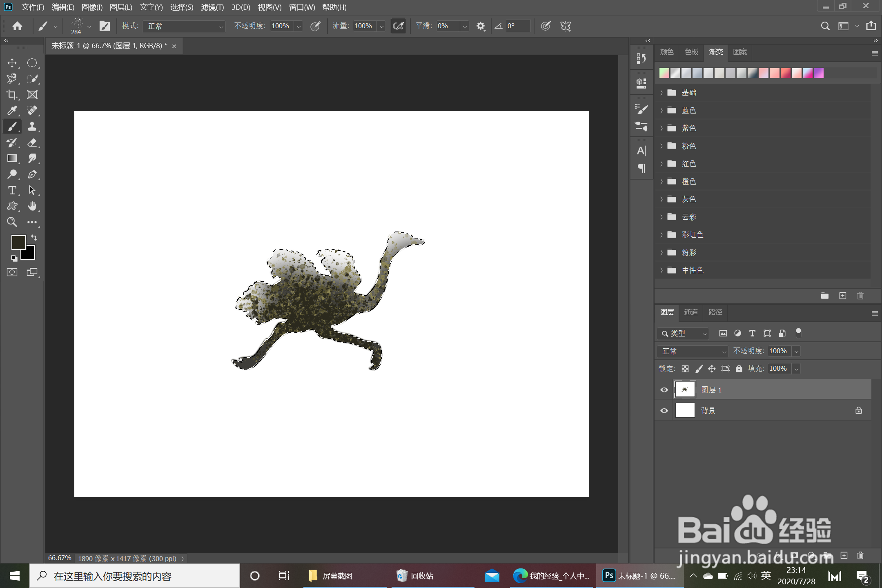The image size is (882, 588).
Task: Hide the 背景 layer using eye icon
Action: coord(664,411)
